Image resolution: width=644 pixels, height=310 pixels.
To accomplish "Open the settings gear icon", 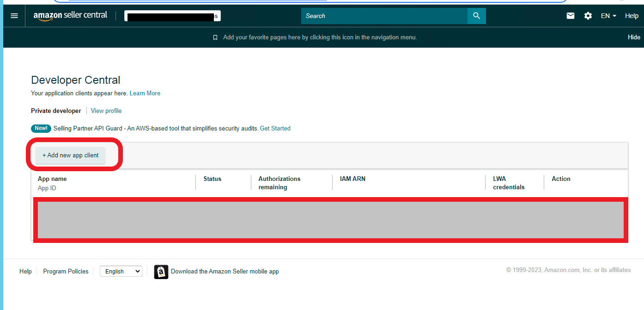I will click(x=588, y=16).
